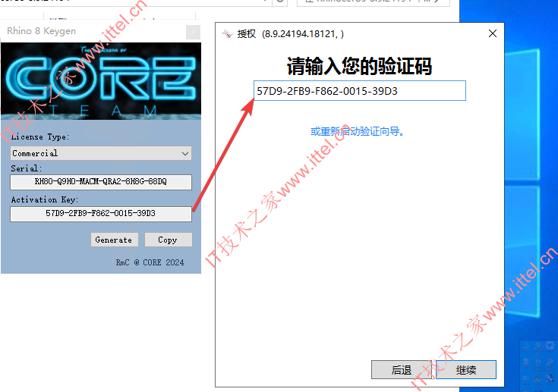
Task: Click the Activation Key field in Keygen
Action: click(x=101, y=214)
